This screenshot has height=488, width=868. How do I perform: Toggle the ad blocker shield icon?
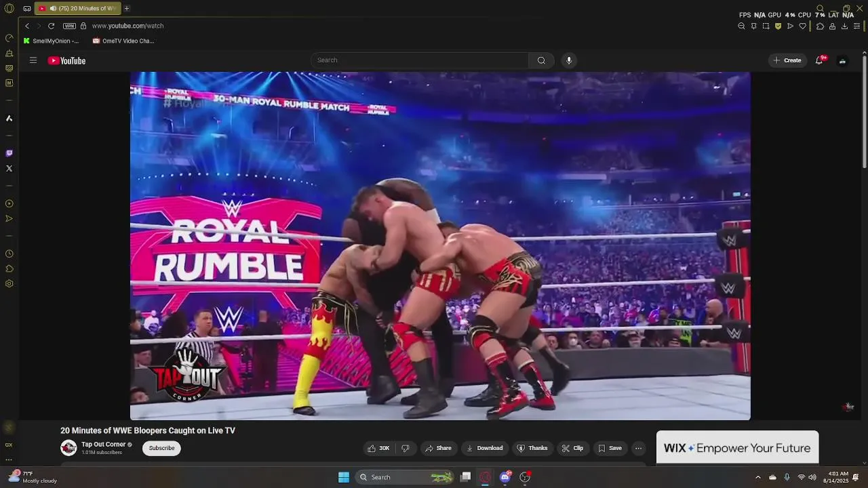pos(778,26)
